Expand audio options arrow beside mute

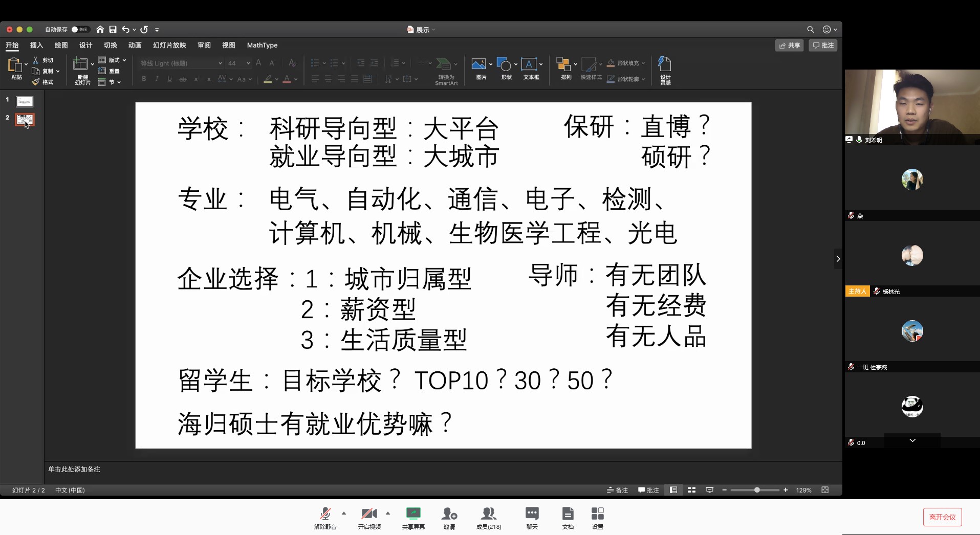coord(344,513)
